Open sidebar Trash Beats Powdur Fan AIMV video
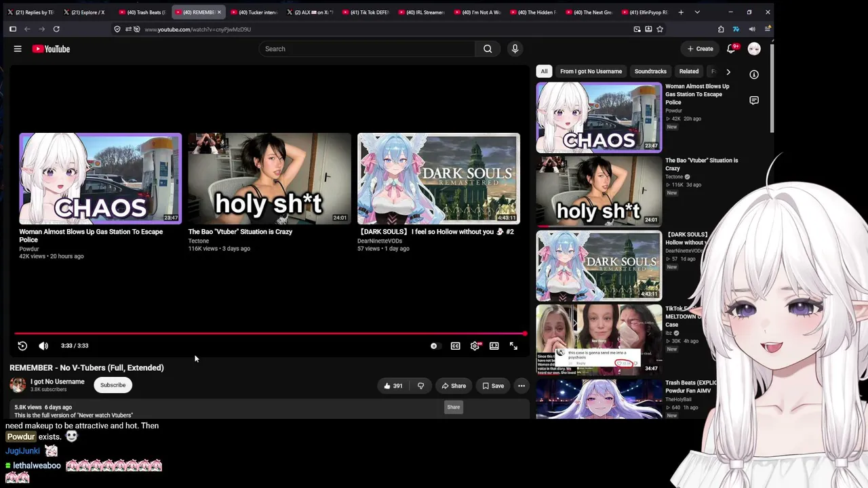The width and height of the screenshot is (868, 488). [599, 399]
